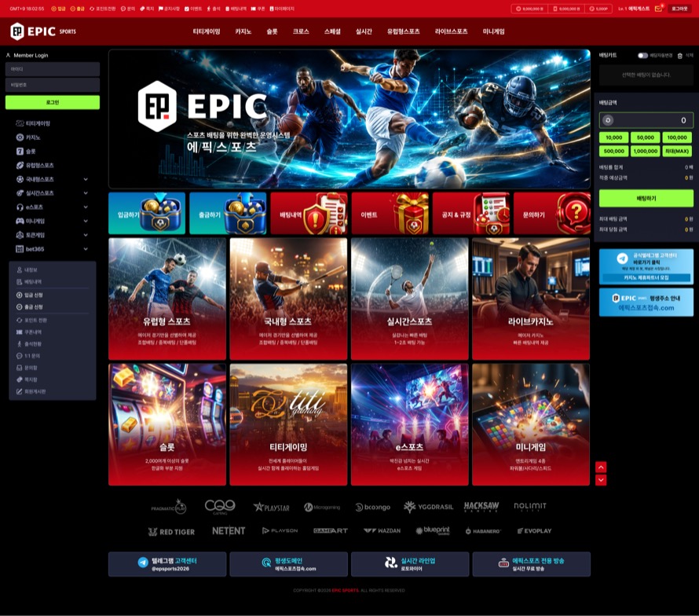This screenshot has height=616, width=699.
Task: Expand 실시간스포츠 in the sidebar
Action: coord(86,193)
